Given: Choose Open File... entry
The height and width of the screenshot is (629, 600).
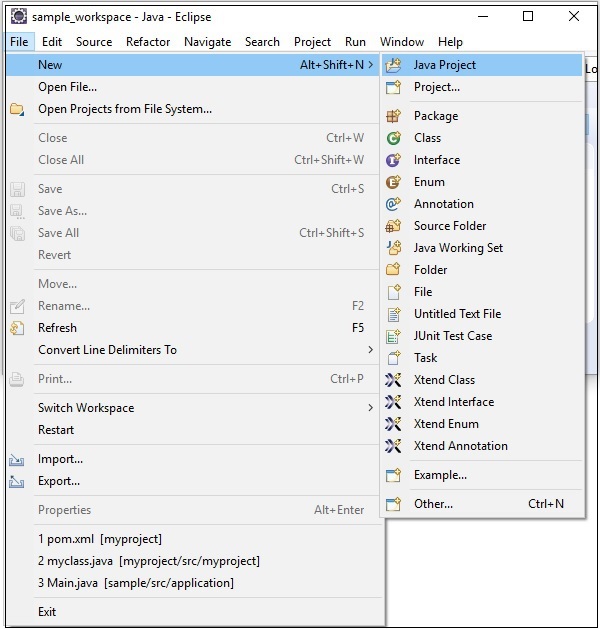Looking at the screenshot, I should click(x=193, y=87).
